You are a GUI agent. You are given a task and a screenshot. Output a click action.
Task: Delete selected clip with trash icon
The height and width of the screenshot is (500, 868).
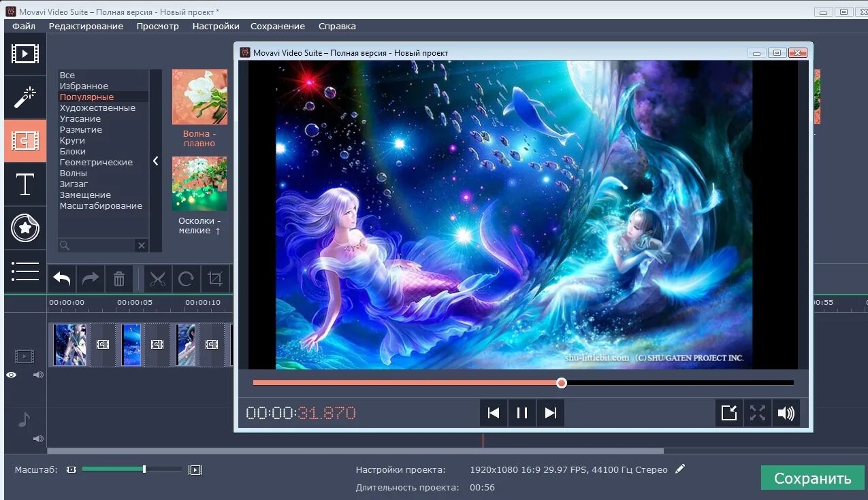pyautogui.click(x=119, y=278)
